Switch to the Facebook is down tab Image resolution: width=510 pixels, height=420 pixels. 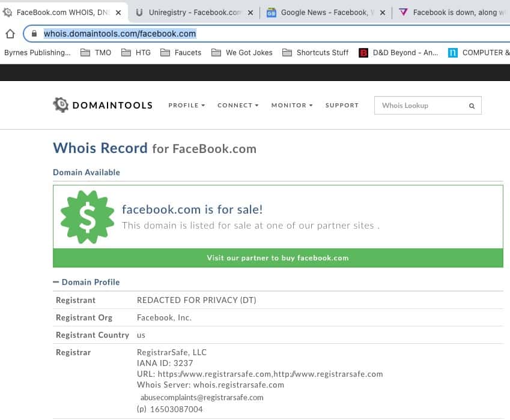coord(457,12)
